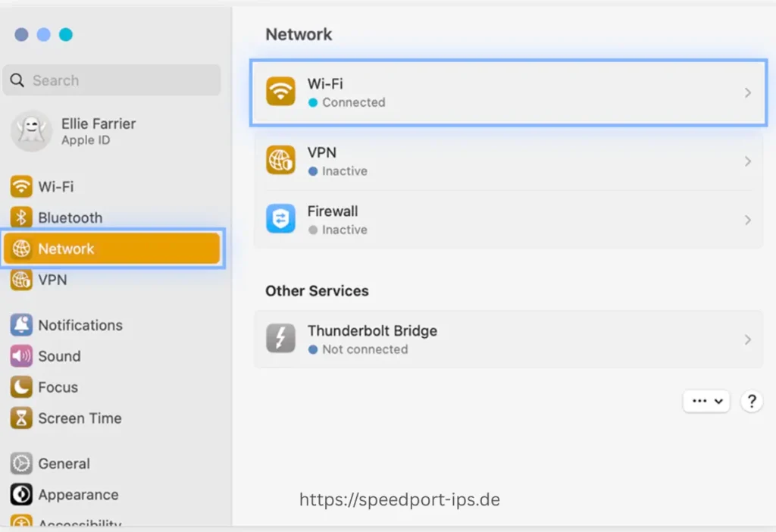Select the Sound speaker icon
776x532 pixels.
(20, 356)
